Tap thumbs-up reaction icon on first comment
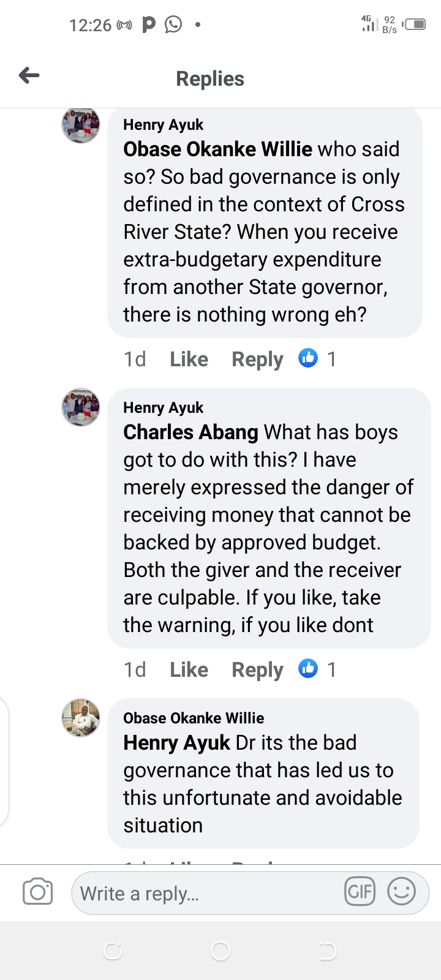 [x=308, y=358]
